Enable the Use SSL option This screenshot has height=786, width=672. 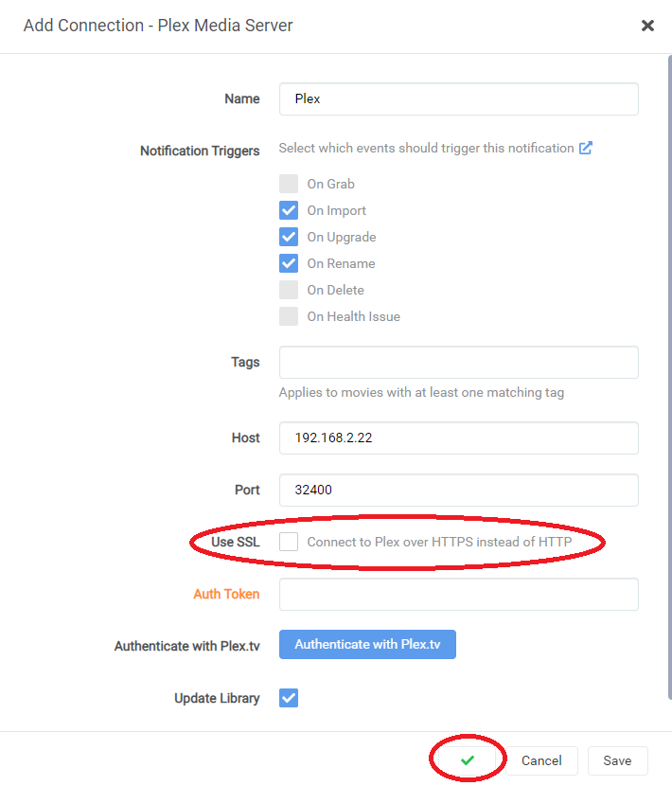click(x=289, y=542)
